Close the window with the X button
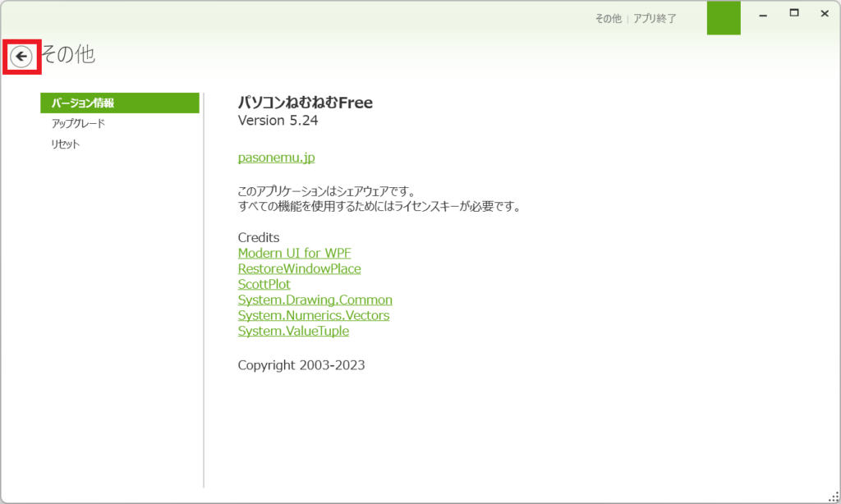 825,13
